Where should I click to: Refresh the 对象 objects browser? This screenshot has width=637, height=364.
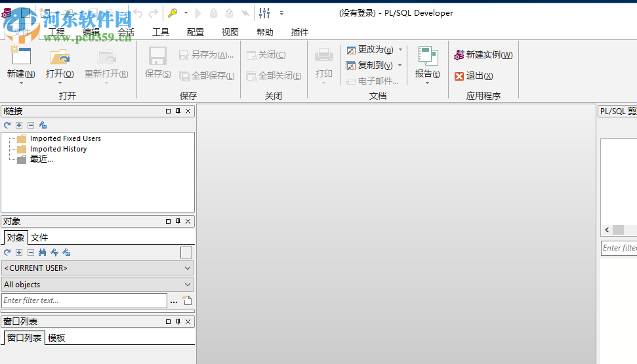pyautogui.click(x=7, y=253)
